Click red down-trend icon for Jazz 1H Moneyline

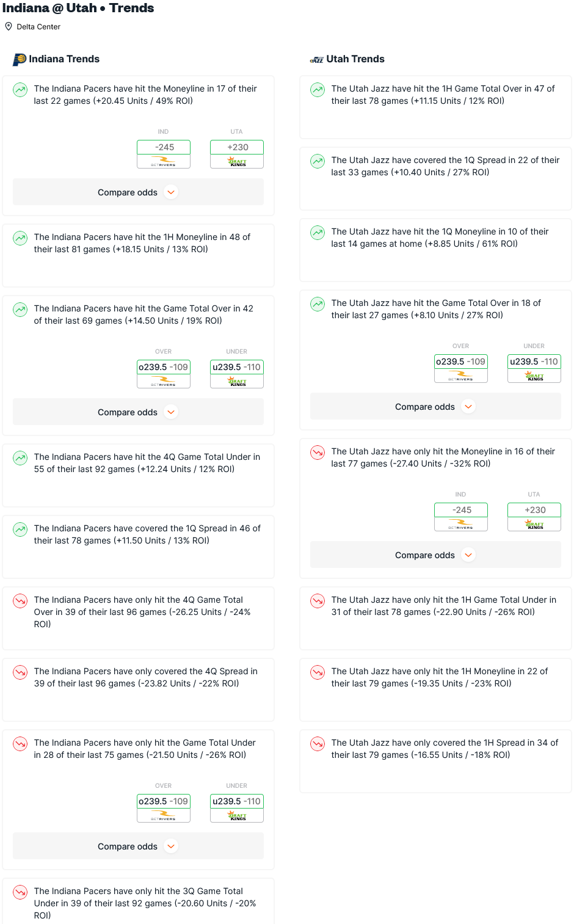coord(318,672)
